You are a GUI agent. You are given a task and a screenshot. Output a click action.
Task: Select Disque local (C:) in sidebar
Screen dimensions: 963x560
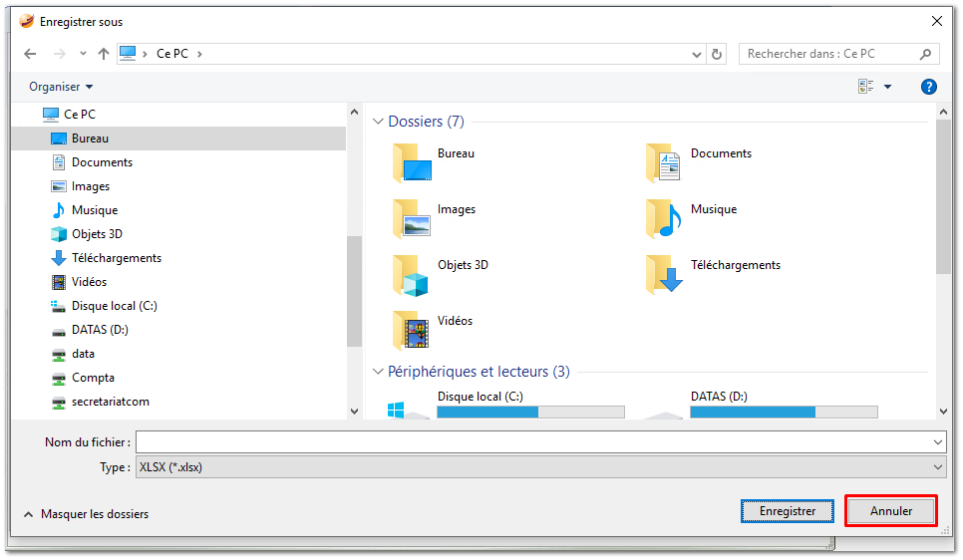coord(114,306)
